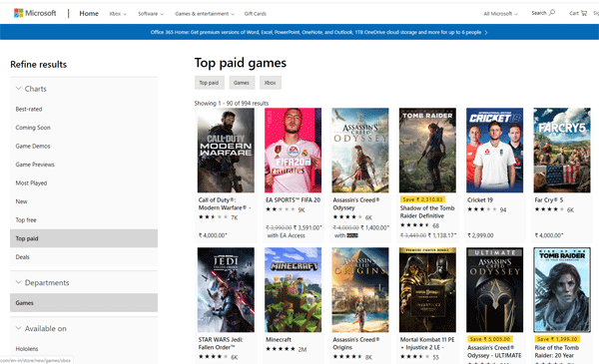The height and width of the screenshot is (364, 599).
Task: Remove the Xbox filter tag
Action: pyautogui.click(x=271, y=83)
